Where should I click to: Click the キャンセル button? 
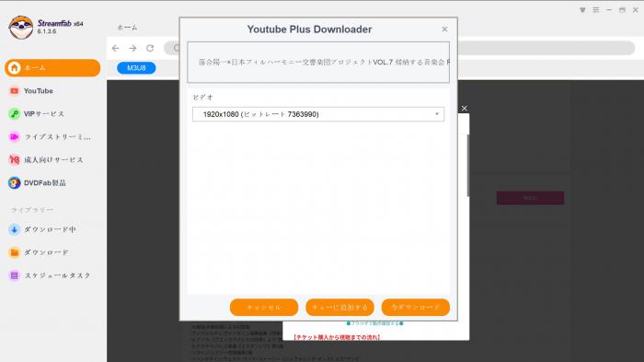[264, 308]
